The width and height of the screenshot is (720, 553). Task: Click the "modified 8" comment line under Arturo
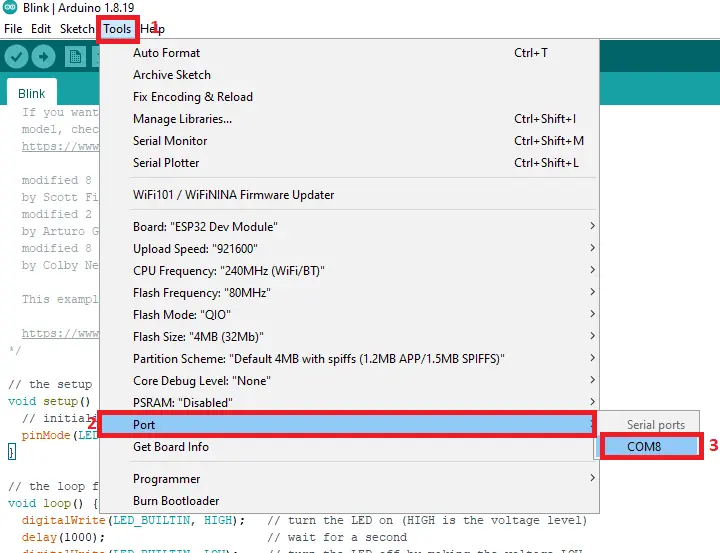(x=56, y=248)
